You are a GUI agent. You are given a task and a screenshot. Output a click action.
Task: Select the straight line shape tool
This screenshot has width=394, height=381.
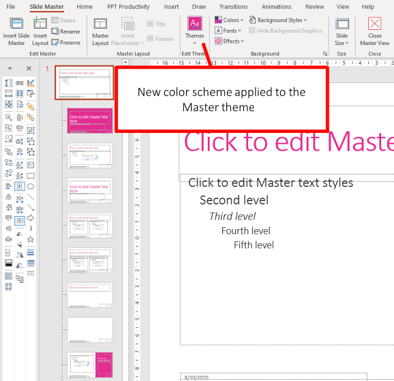[x=30, y=197]
